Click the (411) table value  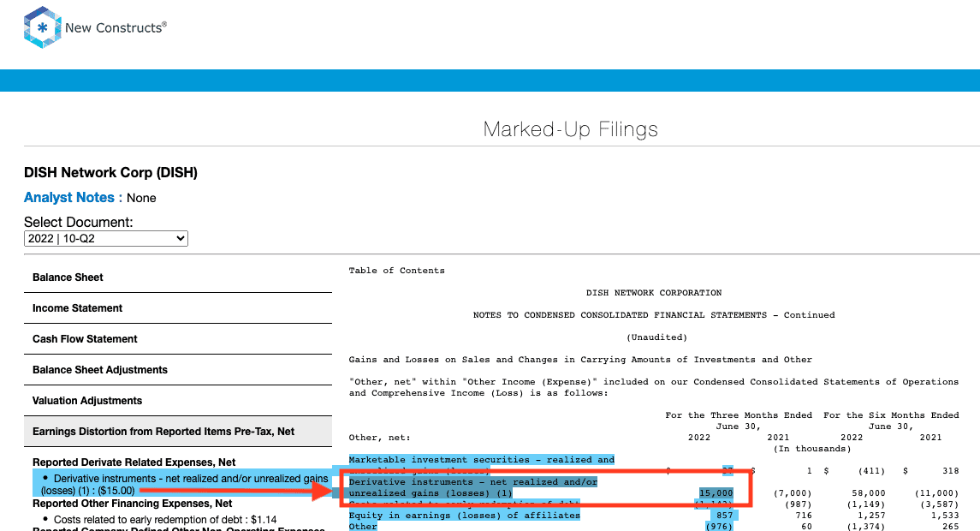coord(871,470)
